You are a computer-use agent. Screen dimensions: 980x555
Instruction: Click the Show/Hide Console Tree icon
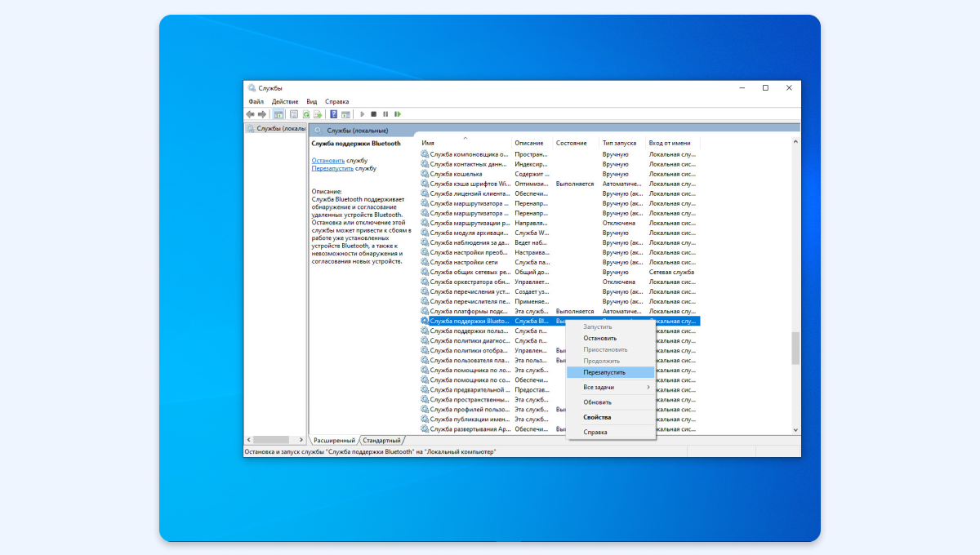(279, 114)
